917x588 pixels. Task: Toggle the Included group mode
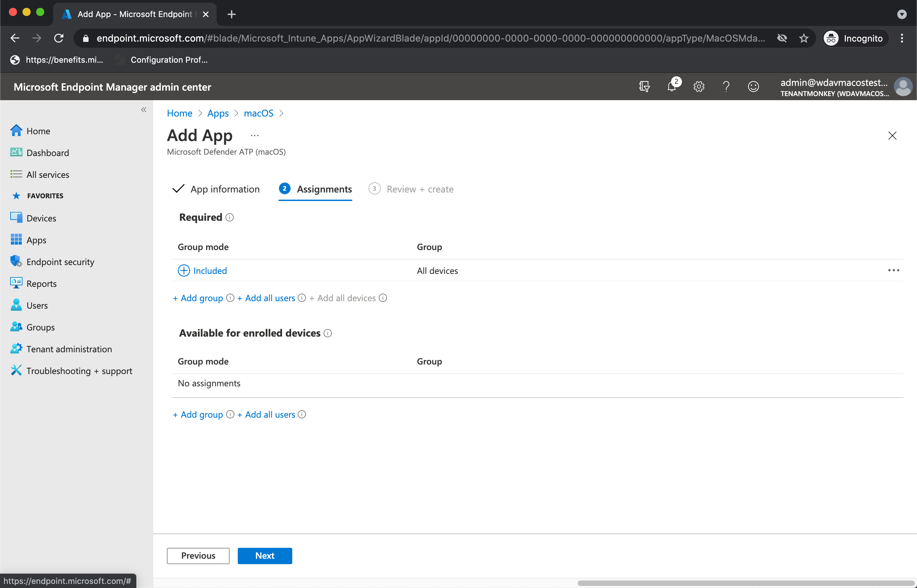pos(202,271)
